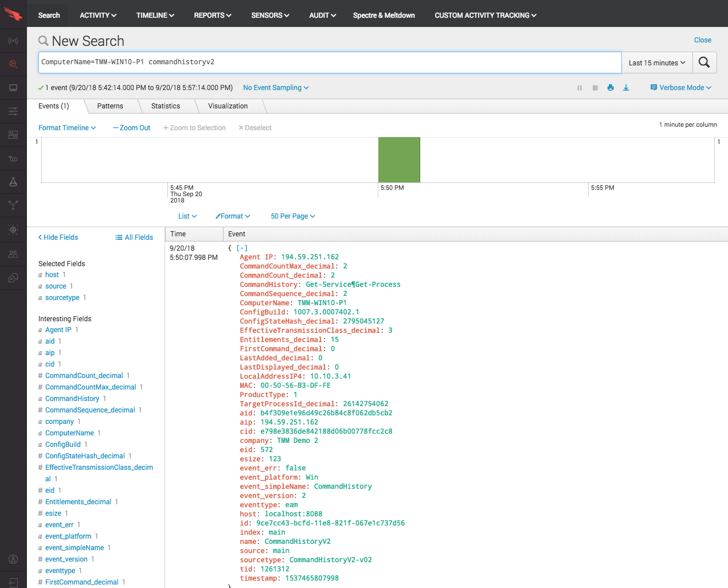Switch to the Events (1) tab
This screenshot has width=728, height=588.
54,106
